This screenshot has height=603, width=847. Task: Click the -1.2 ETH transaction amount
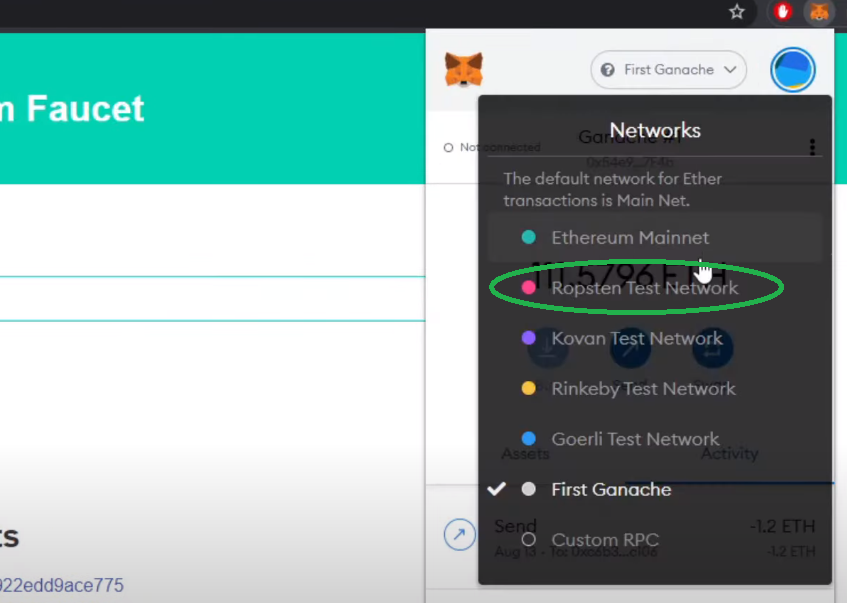click(782, 526)
